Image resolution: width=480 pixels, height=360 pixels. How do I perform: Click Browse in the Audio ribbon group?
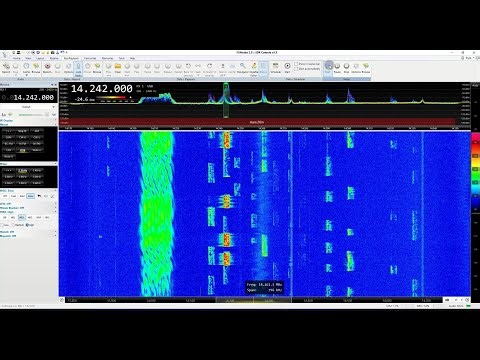coord(36,68)
